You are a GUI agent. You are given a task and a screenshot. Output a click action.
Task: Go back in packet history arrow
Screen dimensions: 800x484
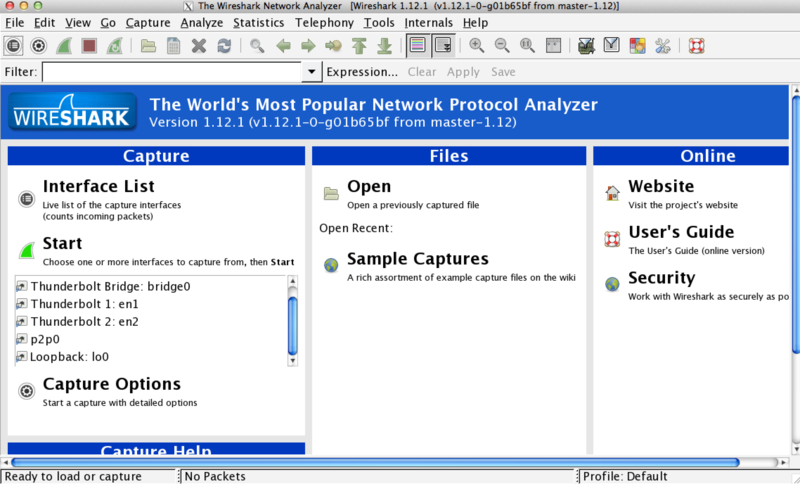coord(283,46)
